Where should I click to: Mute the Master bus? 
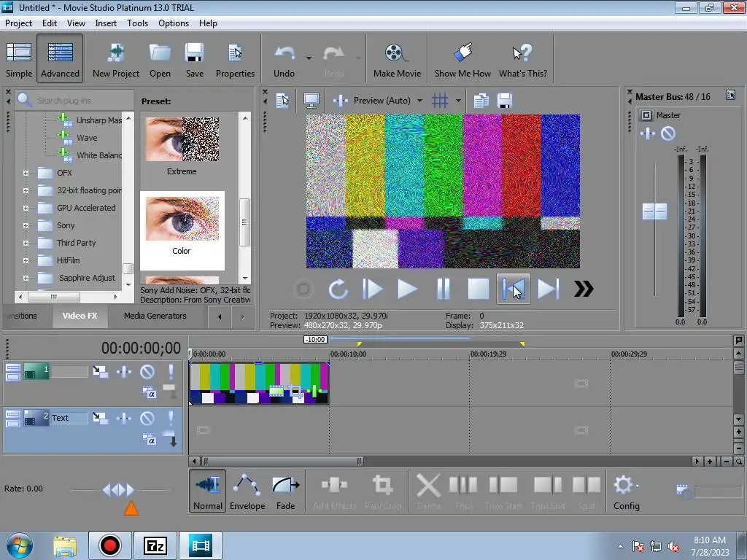click(x=668, y=134)
